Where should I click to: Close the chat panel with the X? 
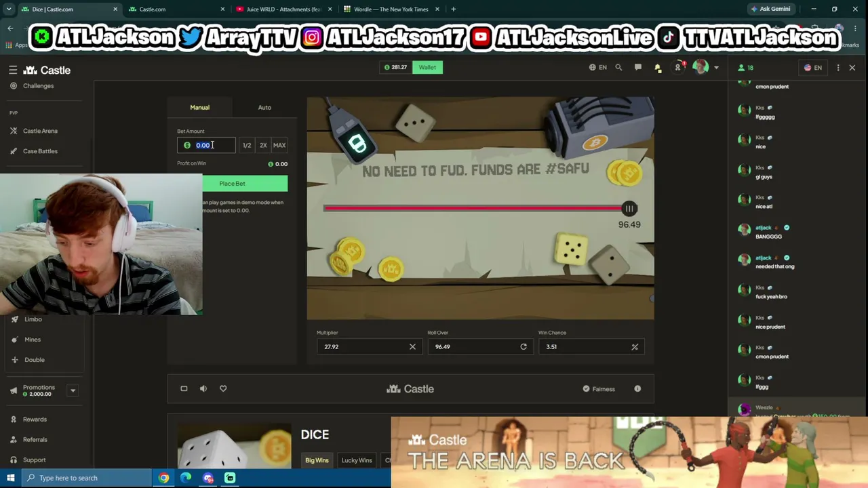click(x=852, y=68)
